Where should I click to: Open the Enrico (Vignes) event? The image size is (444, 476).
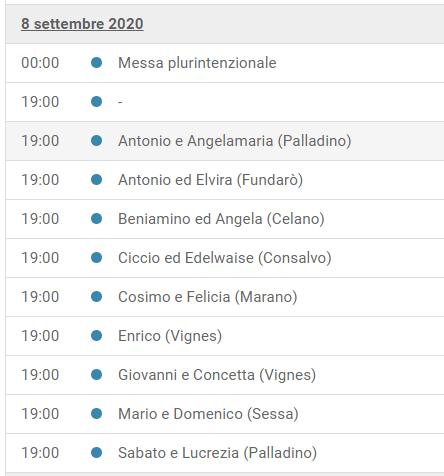(170, 336)
